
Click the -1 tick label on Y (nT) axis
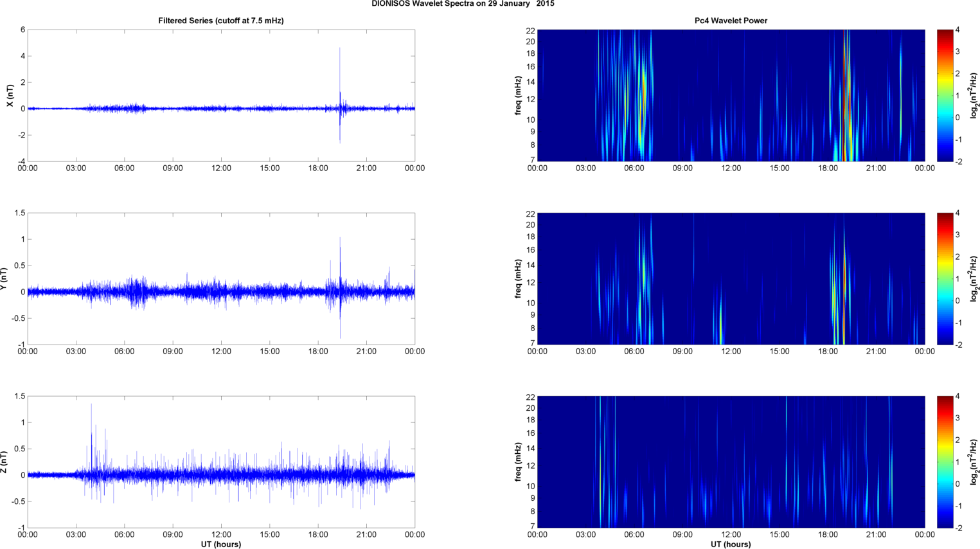coord(21,345)
